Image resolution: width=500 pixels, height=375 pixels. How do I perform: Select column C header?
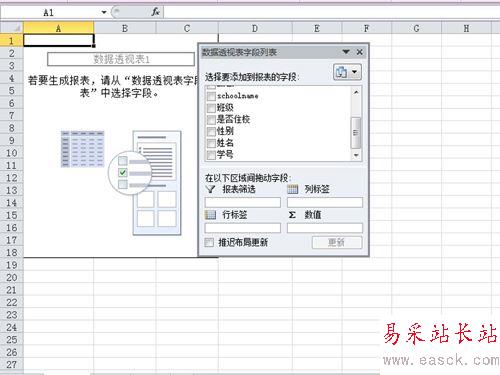point(187,28)
